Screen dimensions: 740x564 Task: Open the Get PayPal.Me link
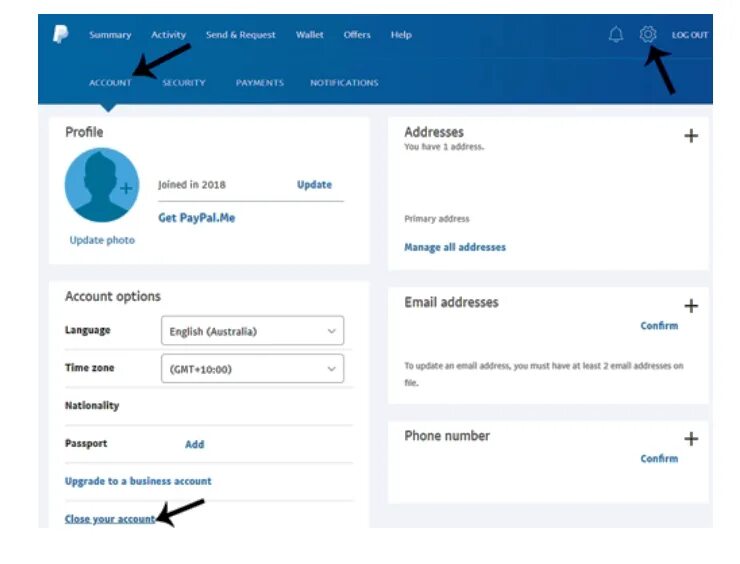click(x=196, y=218)
